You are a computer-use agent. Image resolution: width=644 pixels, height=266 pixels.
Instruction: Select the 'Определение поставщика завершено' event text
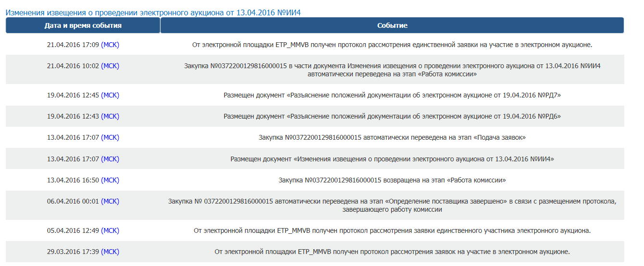tap(392, 206)
